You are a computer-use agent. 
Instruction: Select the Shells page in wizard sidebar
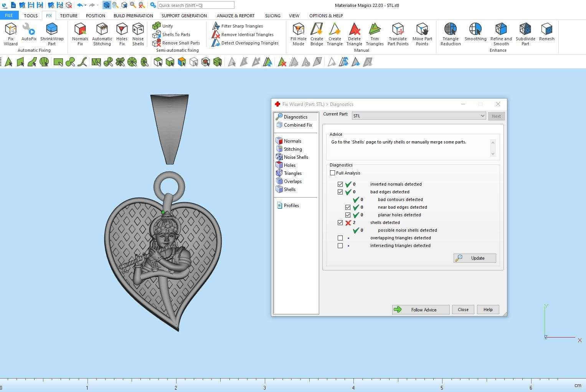coord(289,189)
